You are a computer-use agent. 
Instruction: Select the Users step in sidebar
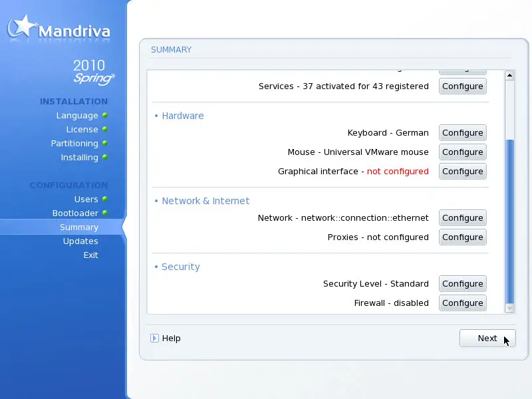(86, 199)
